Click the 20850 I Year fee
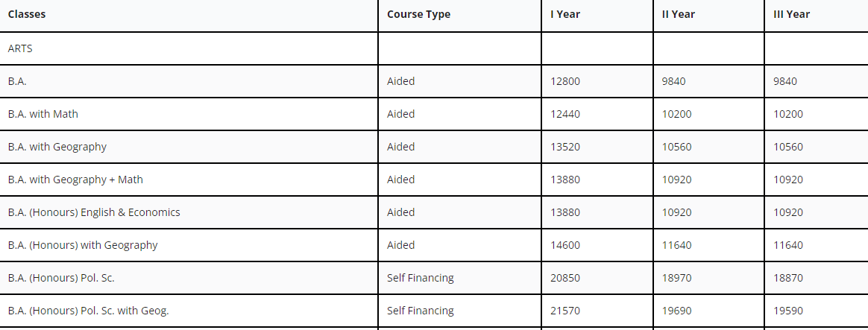868x330 pixels. coord(565,278)
